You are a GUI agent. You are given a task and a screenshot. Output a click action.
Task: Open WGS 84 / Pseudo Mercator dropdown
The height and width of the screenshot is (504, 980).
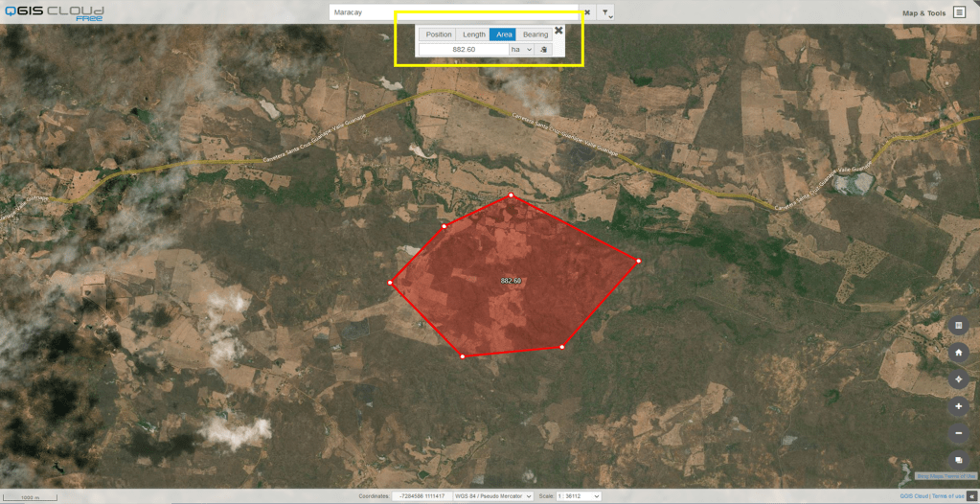tap(493, 496)
